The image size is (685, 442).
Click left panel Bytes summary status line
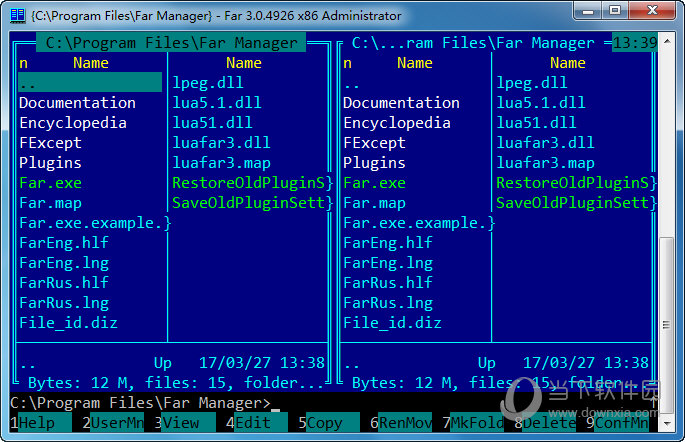pyautogui.click(x=176, y=383)
